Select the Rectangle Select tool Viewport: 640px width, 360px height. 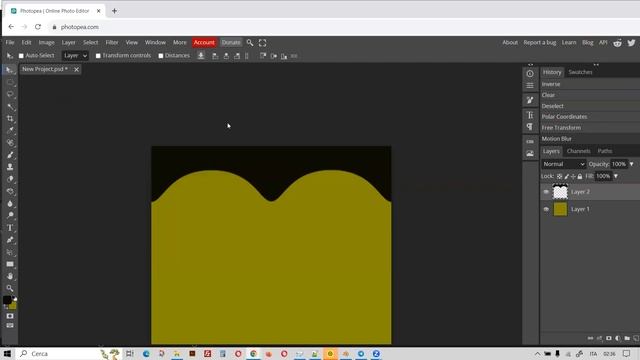pyautogui.click(x=10, y=82)
